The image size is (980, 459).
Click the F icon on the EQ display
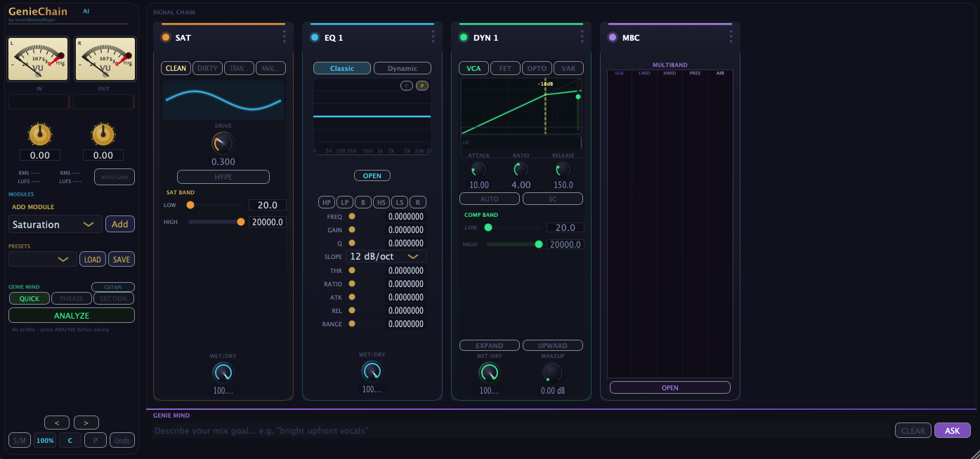[x=406, y=86]
